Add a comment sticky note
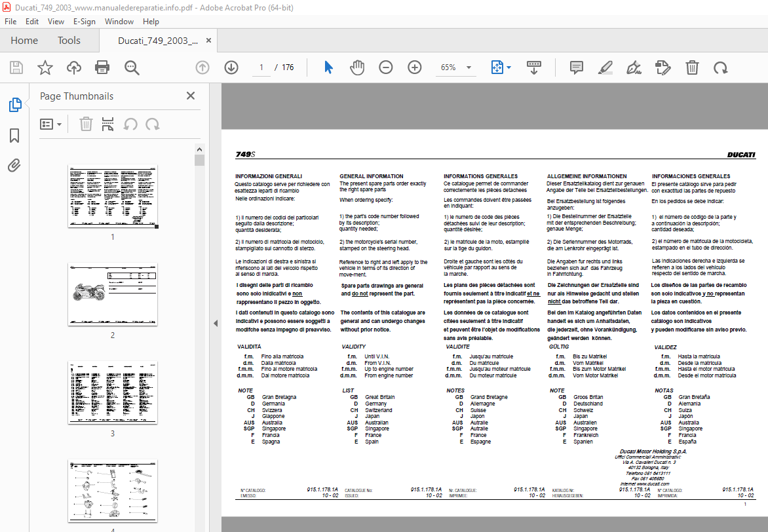 pos(577,67)
